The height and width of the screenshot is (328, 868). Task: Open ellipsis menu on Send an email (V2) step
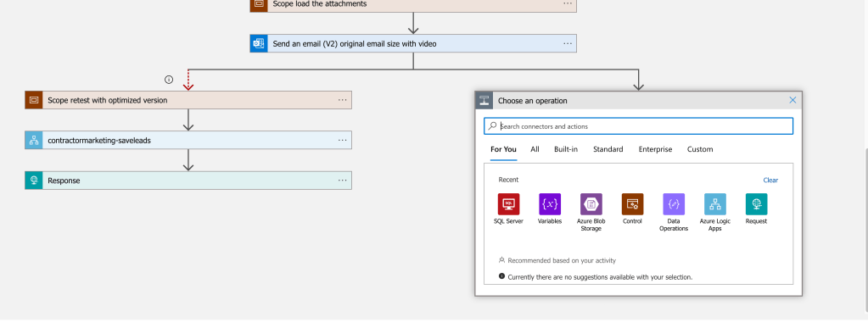pos(568,43)
